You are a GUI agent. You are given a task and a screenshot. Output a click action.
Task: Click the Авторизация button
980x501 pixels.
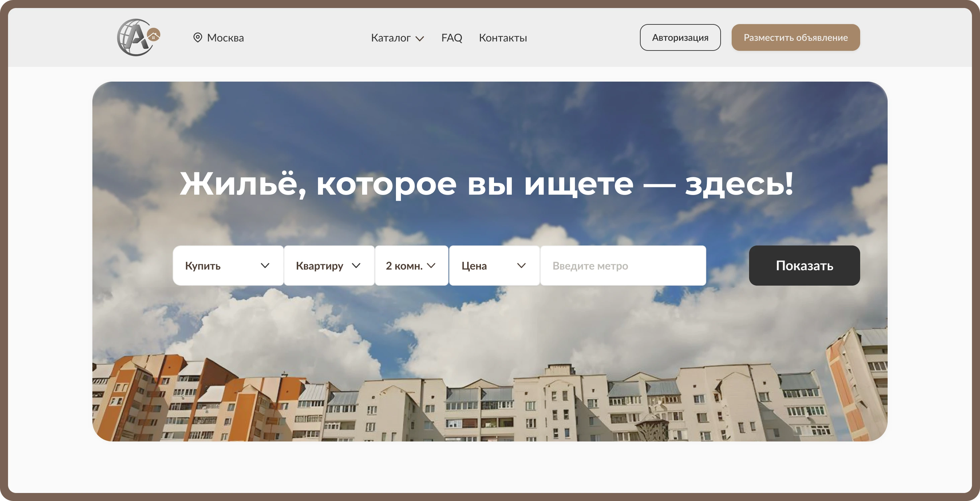[x=680, y=37]
